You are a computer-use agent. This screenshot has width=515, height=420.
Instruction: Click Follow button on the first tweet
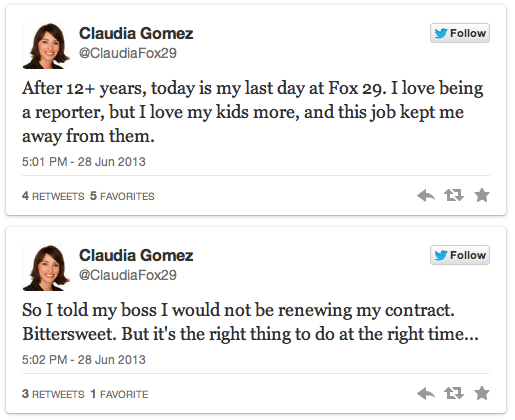point(460,33)
